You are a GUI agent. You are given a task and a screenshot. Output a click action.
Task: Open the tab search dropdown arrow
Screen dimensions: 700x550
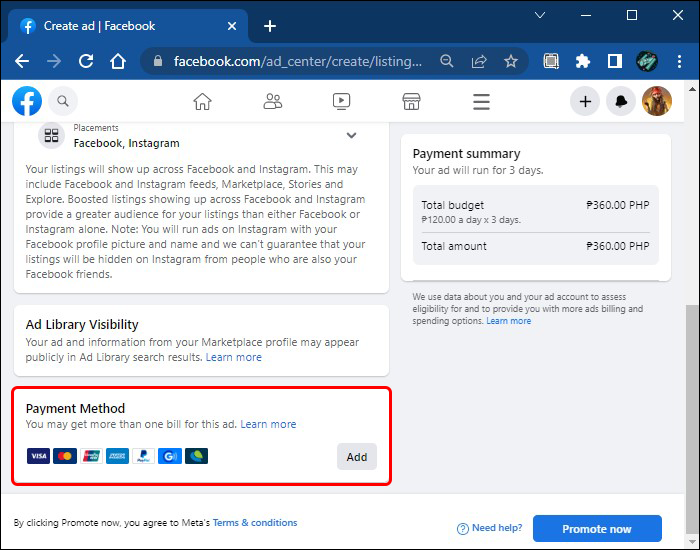click(x=540, y=15)
